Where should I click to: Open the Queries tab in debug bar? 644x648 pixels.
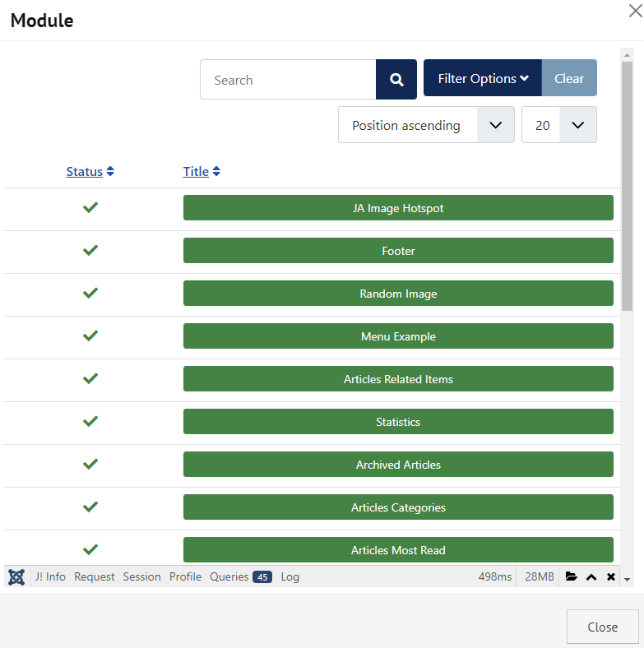coord(240,577)
